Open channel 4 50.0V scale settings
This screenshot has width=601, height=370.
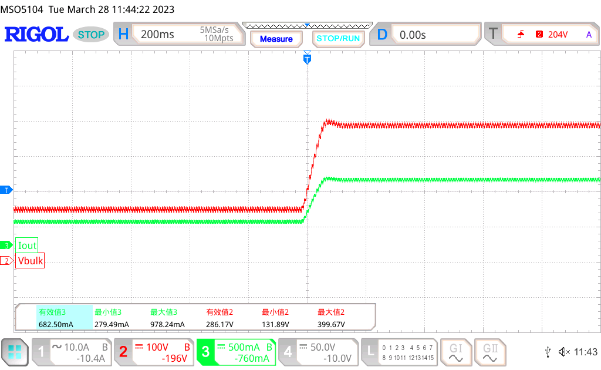click(323, 347)
